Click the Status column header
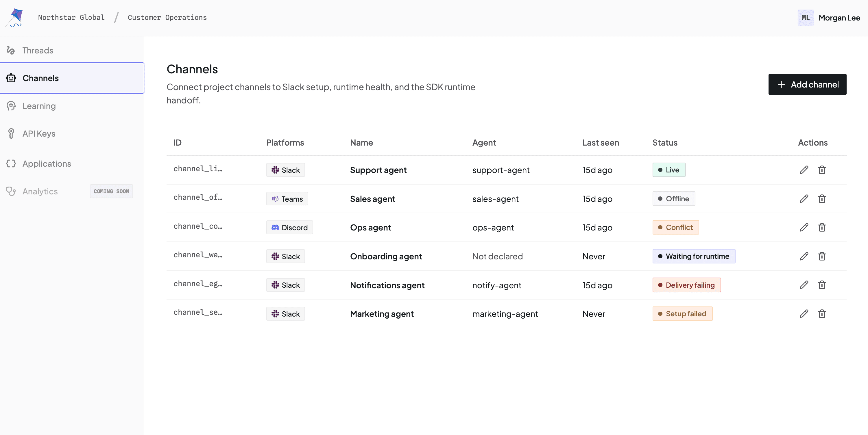The height and width of the screenshot is (435, 868). (x=665, y=143)
